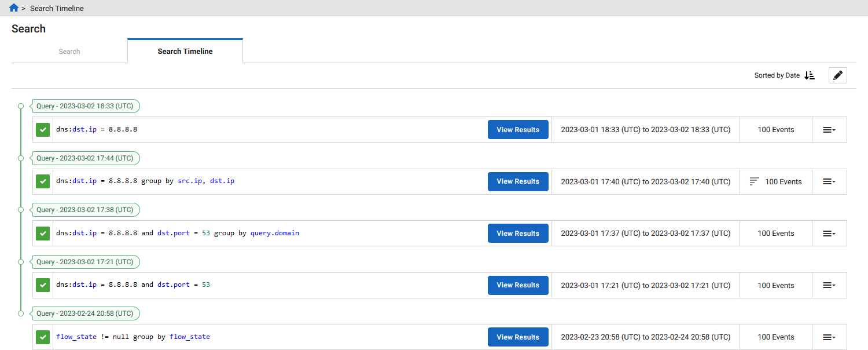Switch to the Search tab

pyautogui.click(x=69, y=51)
